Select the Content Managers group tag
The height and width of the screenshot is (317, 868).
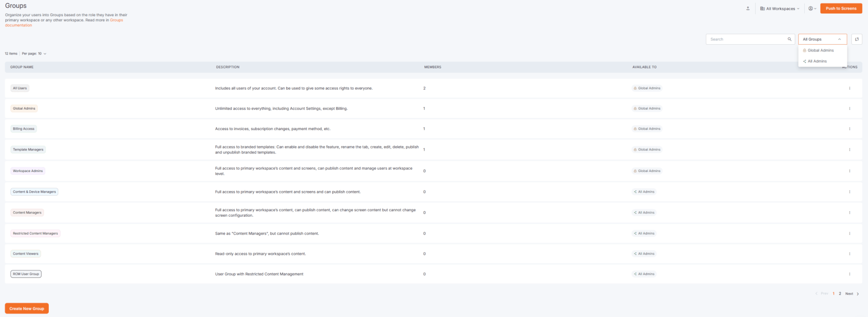(27, 212)
